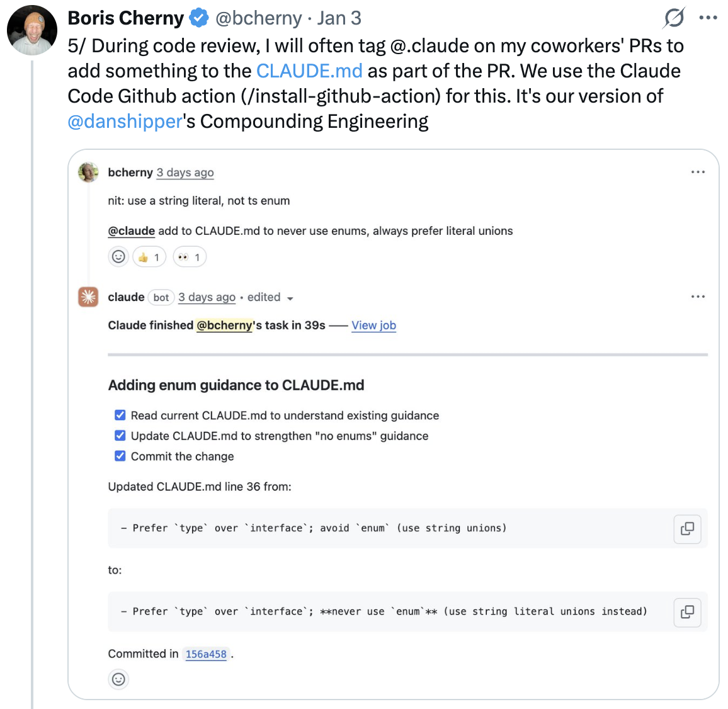The height and width of the screenshot is (709, 728).
Task: Click the claude bot avatar
Action: [x=88, y=297]
